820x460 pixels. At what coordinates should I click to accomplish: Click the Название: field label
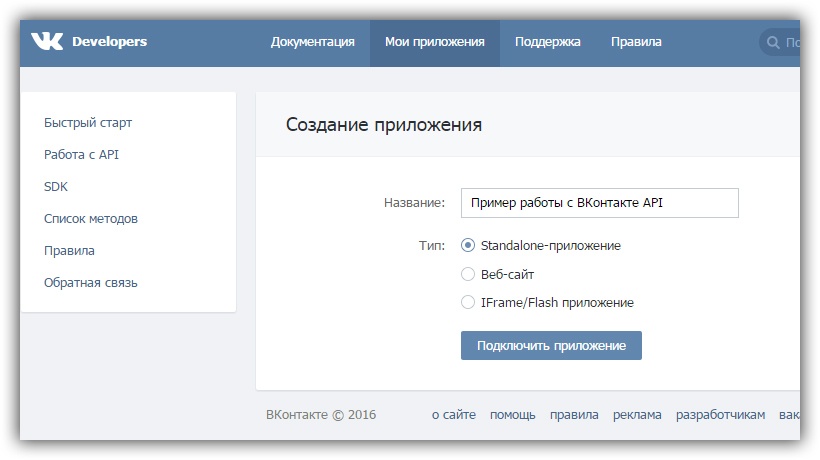click(414, 203)
